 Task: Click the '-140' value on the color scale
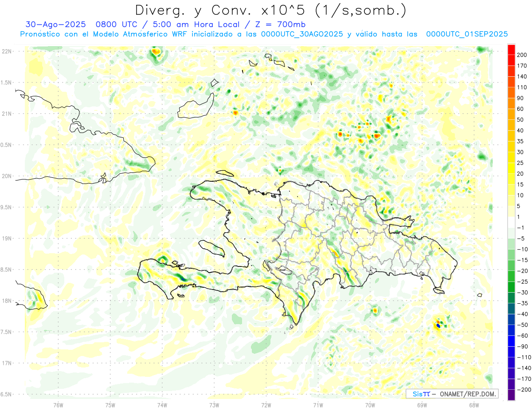pos(524,368)
